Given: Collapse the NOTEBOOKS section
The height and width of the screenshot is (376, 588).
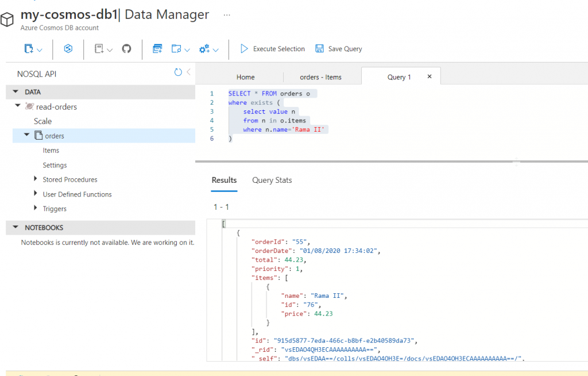Looking at the screenshot, I should pos(16,228).
